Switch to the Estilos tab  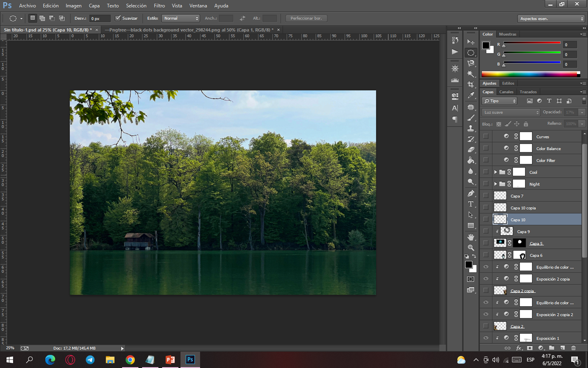coord(508,83)
